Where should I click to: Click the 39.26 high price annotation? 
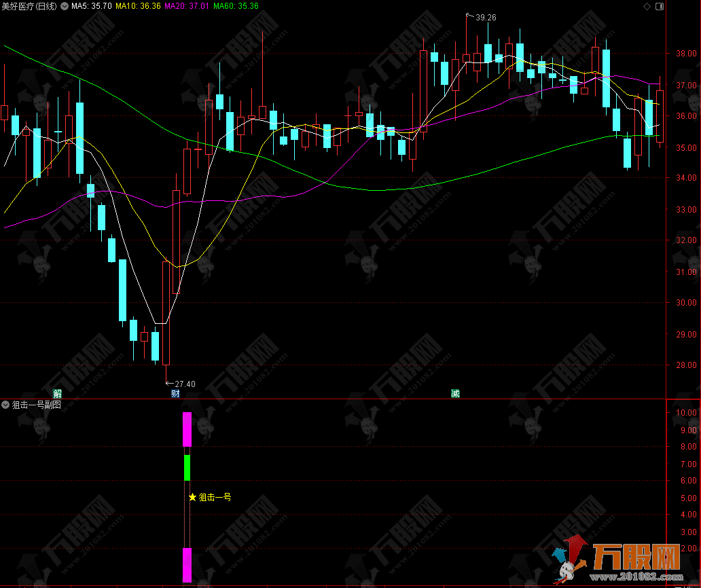point(486,18)
